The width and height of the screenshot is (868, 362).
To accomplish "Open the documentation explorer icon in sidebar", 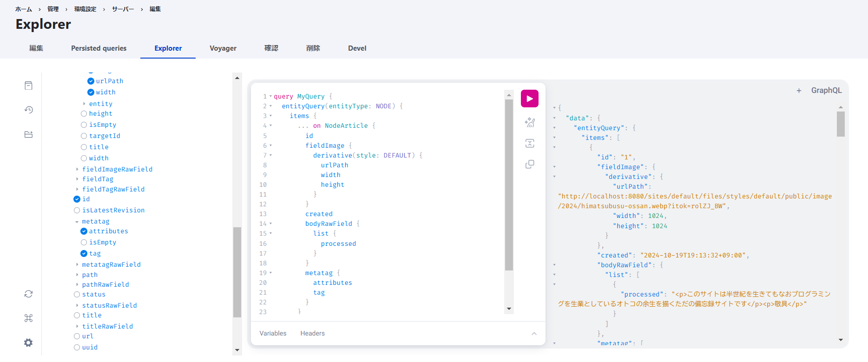I will (28, 86).
